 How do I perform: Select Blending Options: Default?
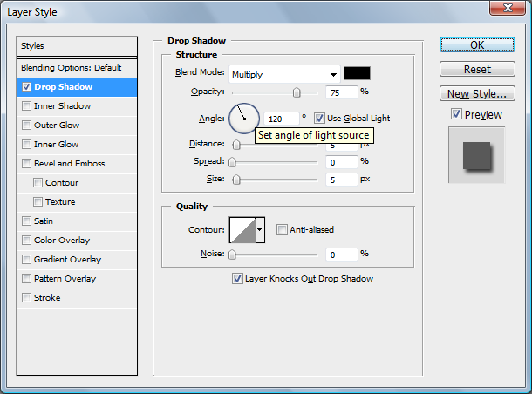click(77, 68)
